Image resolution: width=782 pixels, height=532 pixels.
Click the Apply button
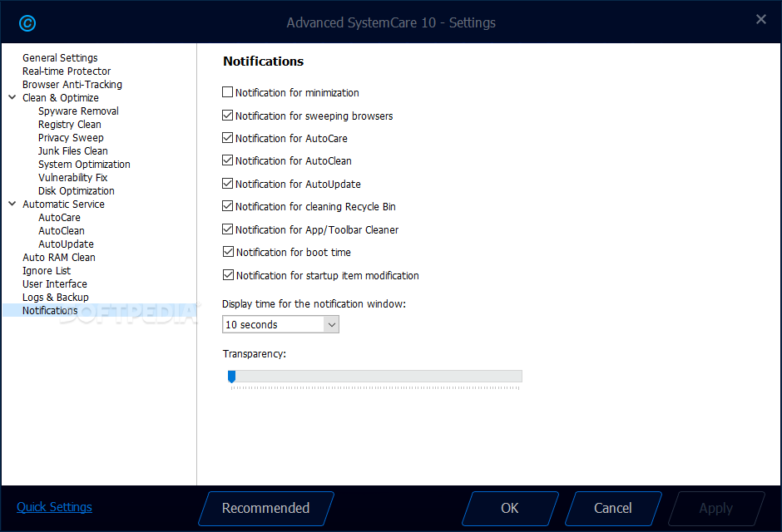point(716,509)
